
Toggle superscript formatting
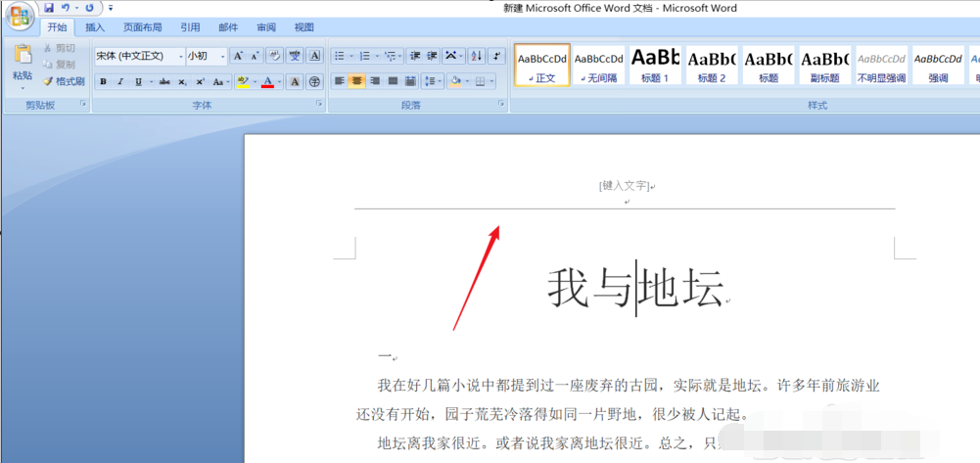(x=200, y=81)
